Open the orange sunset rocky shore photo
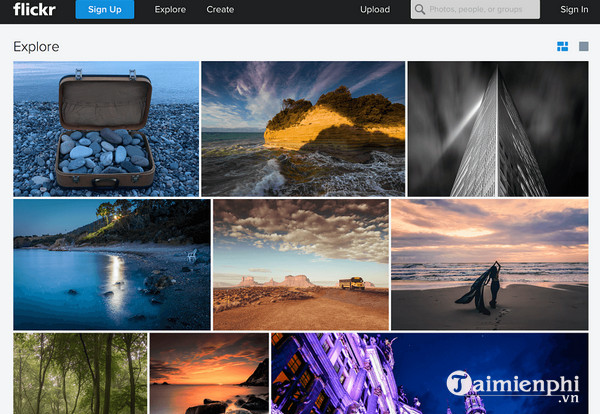Viewport: 600px width, 414px height. (x=209, y=373)
